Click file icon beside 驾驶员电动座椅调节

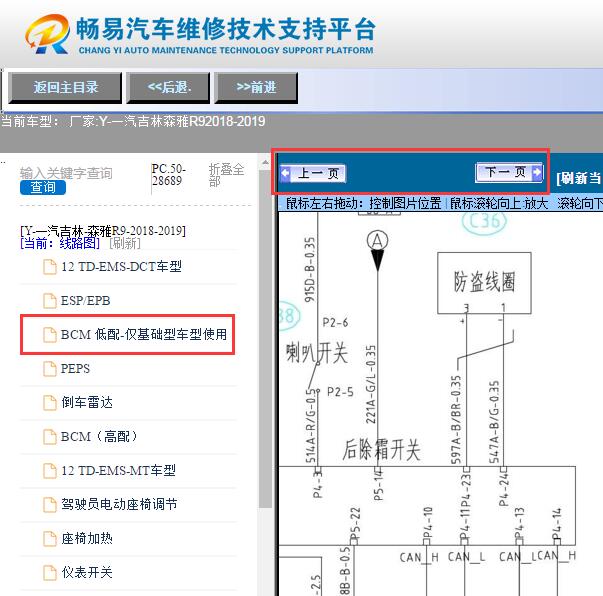click(50, 504)
